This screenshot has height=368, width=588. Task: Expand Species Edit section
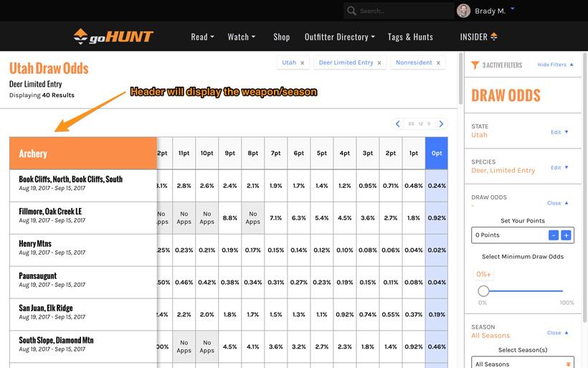(x=559, y=168)
